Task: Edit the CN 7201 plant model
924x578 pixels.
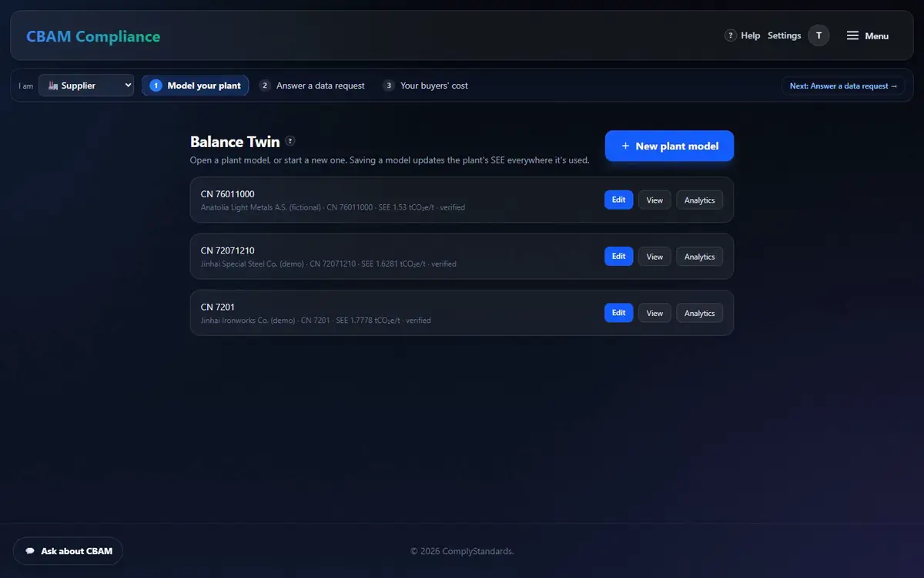Action: pos(619,312)
